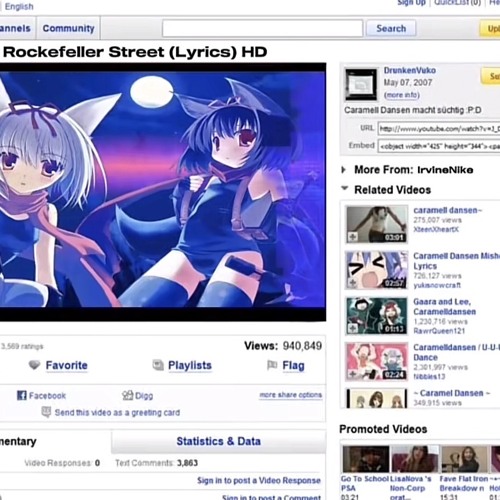Viewport: 500px width, 500px height.
Task: Open Caramell Dansen Lyrics video thumbnail
Action: coord(377,270)
